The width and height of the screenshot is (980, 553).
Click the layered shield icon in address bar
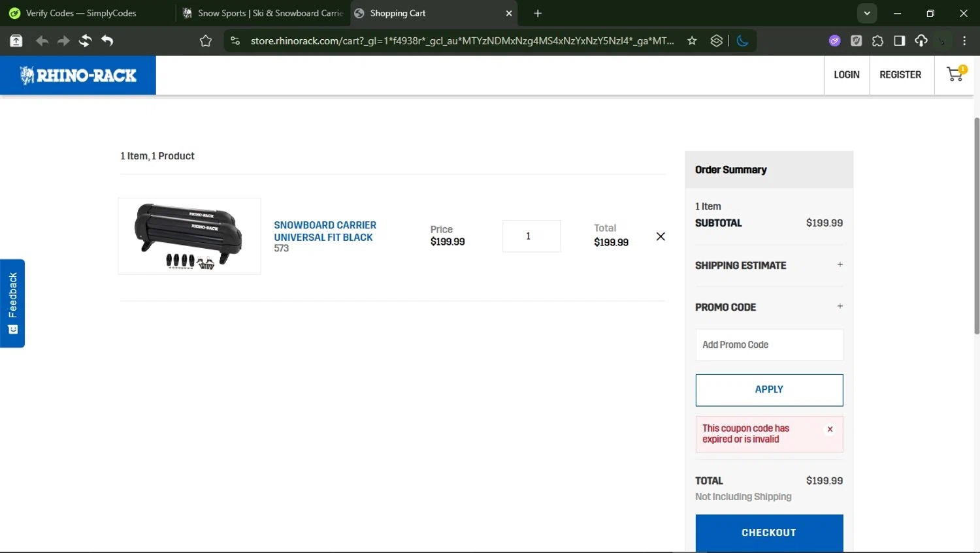click(716, 40)
